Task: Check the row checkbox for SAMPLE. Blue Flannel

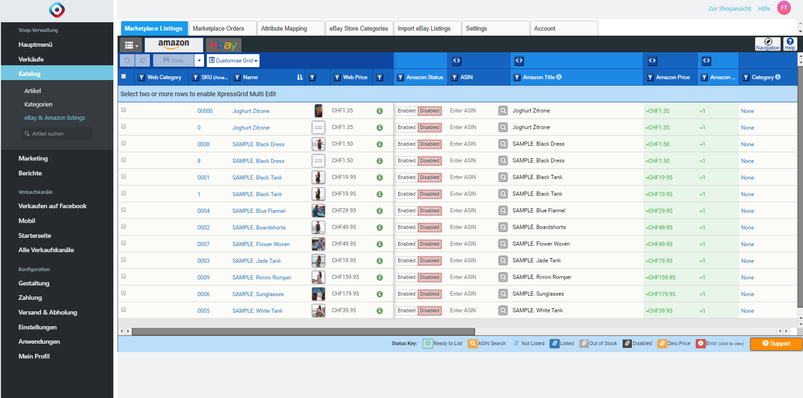Action: point(123,210)
